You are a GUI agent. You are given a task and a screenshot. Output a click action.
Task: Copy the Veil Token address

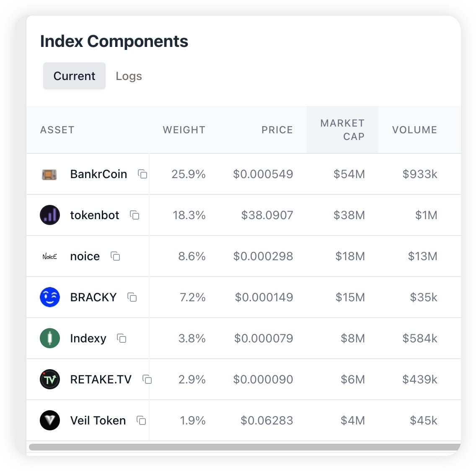point(141,421)
